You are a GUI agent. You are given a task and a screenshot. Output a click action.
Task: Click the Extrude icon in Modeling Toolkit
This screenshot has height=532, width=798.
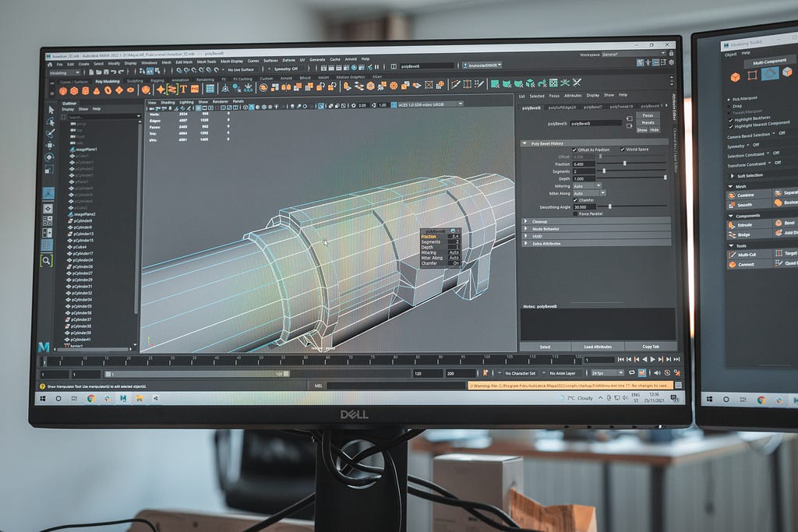[732, 225]
